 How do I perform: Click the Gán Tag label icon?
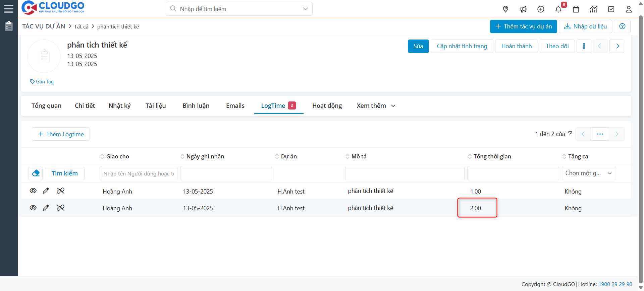click(33, 82)
